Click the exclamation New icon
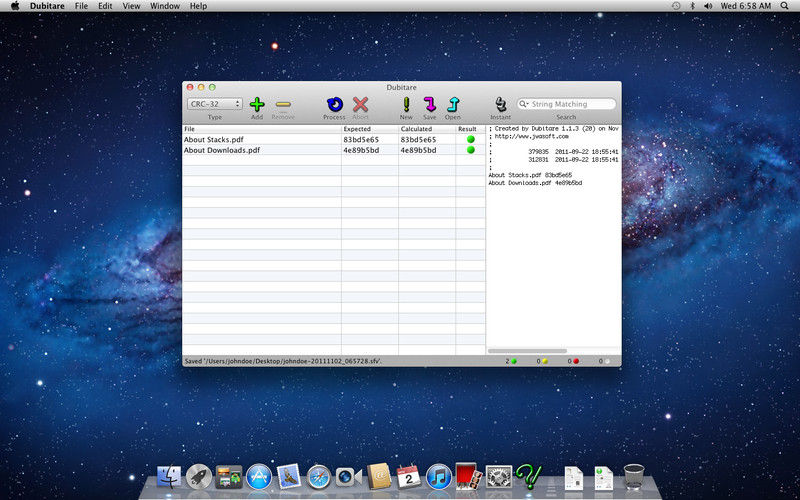The width and height of the screenshot is (800, 500). 406,105
